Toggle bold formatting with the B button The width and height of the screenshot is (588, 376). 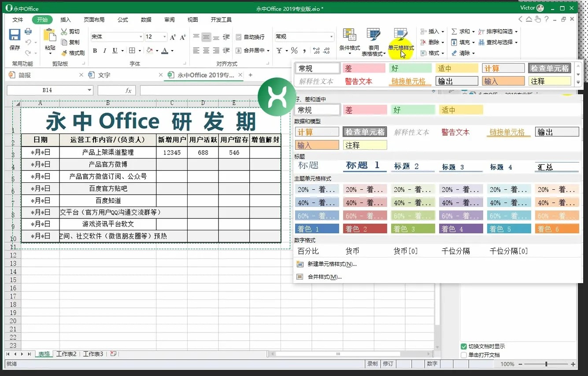tap(94, 51)
